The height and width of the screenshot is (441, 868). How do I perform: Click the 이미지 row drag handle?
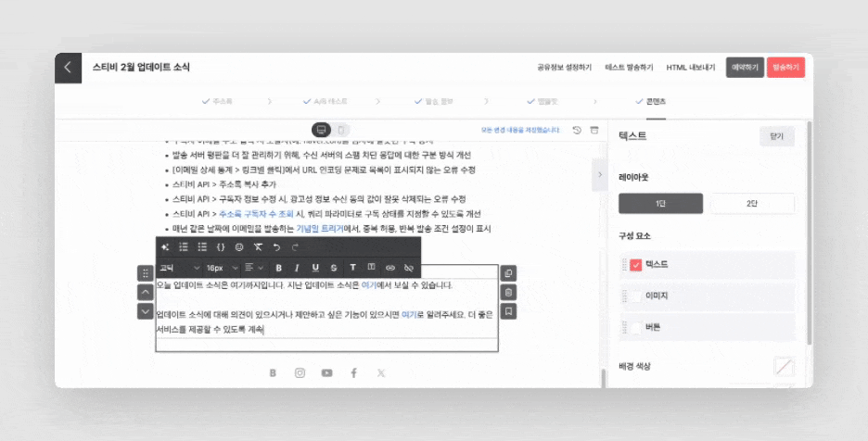point(624,296)
